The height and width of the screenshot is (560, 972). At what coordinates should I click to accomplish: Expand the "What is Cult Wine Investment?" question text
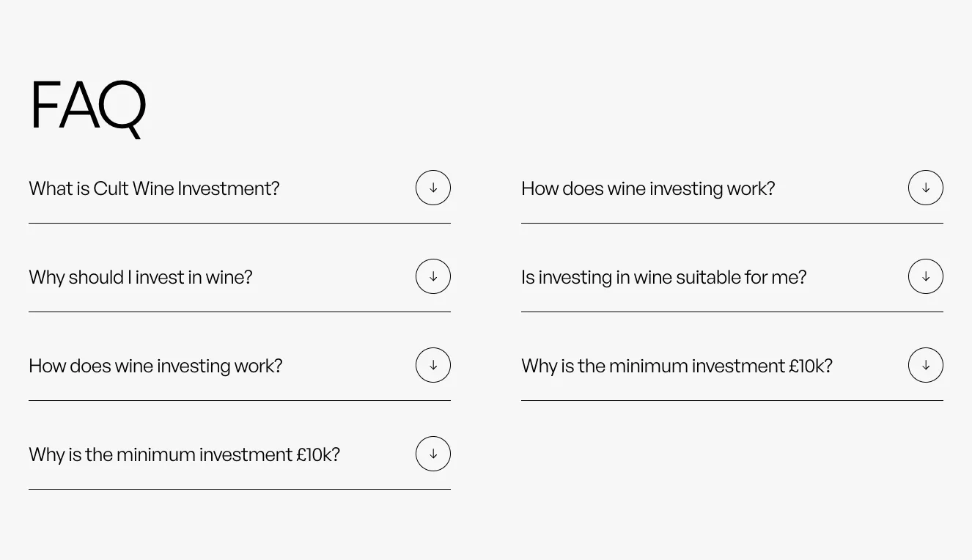pyautogui.click(x=154, y=188)
